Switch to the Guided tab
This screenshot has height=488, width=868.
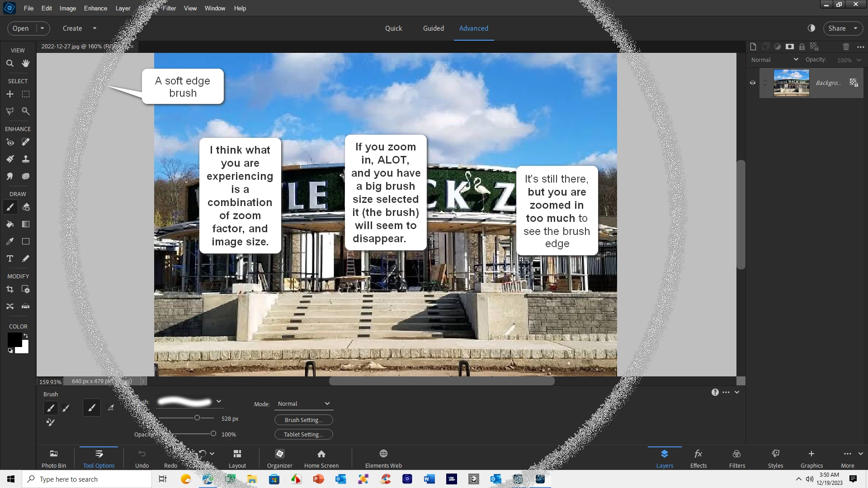433,28
